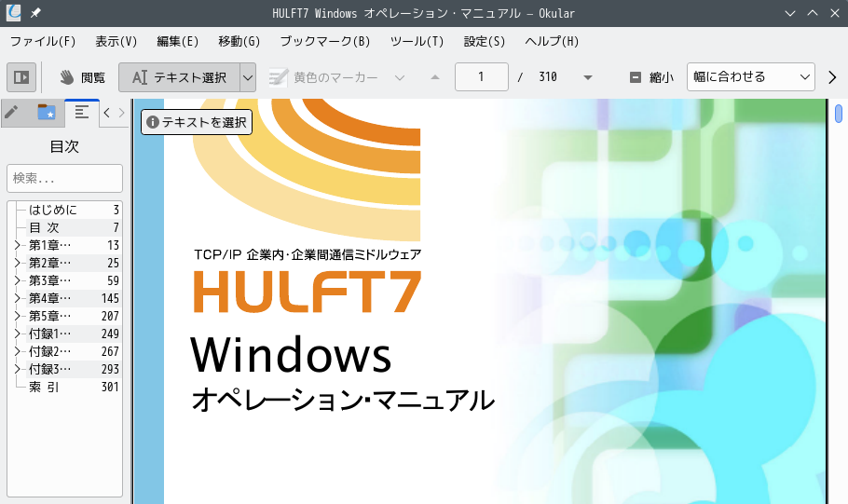Viewport: 848px width, 504px height.
Task: Open the 表示(V) menu
Action: (x=116, y=41)
